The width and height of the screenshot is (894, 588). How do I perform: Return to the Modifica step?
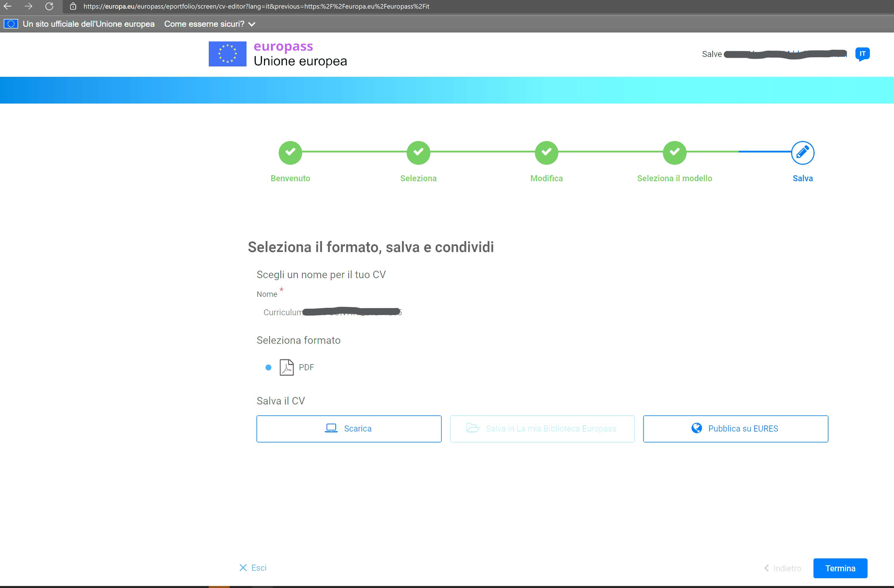pyautogui.click(x=546, y=152)
